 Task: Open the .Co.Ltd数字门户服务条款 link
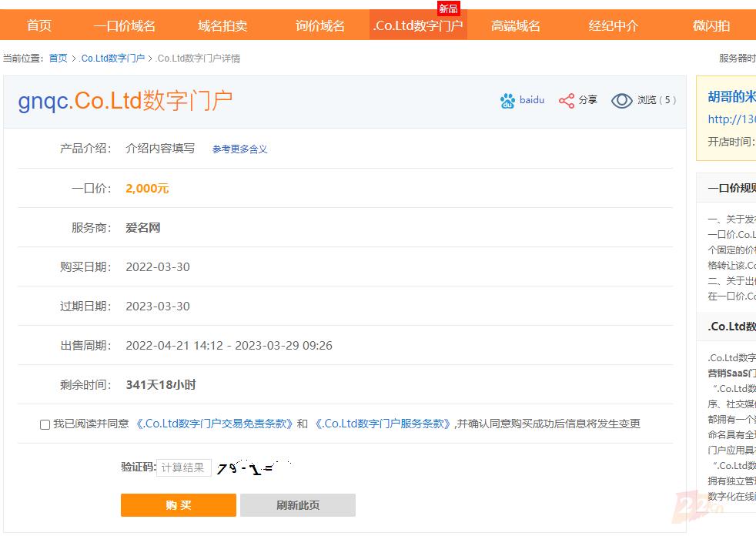coord(383,424)
